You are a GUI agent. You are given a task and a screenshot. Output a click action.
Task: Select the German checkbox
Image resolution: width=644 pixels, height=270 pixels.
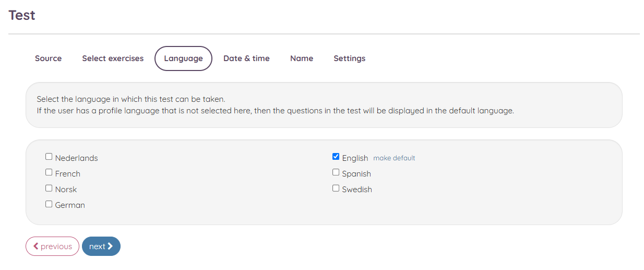point(49,204)
